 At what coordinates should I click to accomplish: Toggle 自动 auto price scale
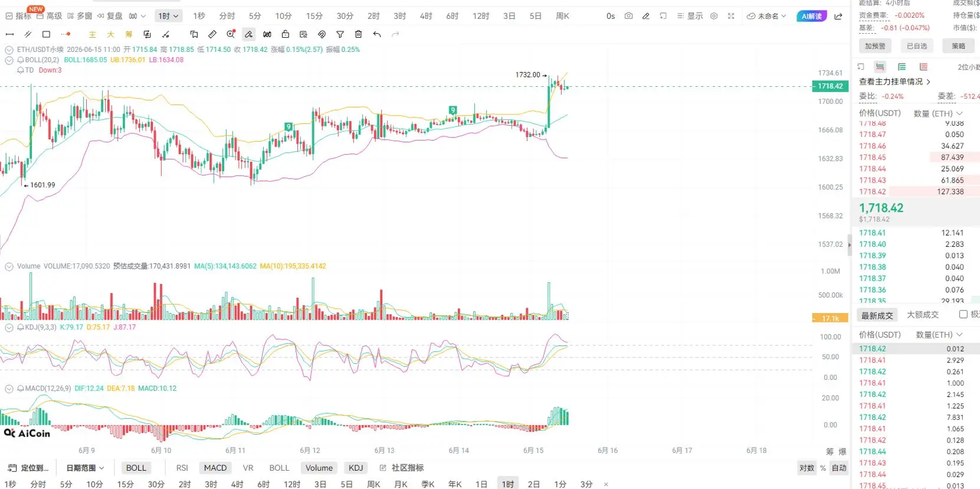click(839, 468)
